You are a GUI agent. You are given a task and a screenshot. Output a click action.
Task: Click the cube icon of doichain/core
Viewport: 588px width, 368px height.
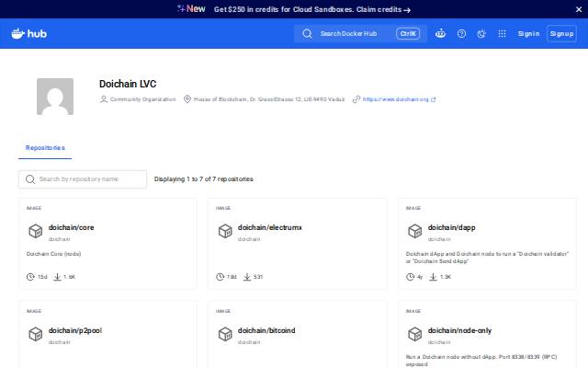tap(36, 231)
